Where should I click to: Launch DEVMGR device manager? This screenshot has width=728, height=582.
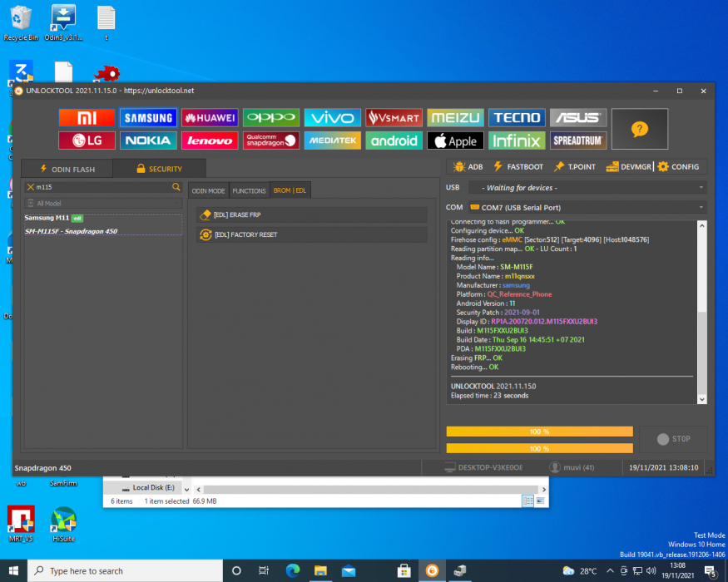[629, 166]
